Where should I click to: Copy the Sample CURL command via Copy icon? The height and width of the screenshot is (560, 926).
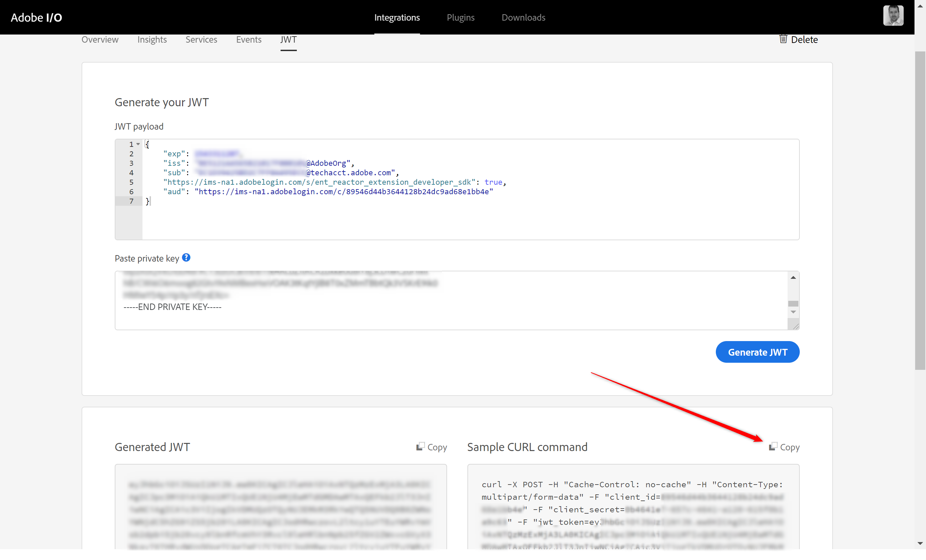tap(773, 447)
